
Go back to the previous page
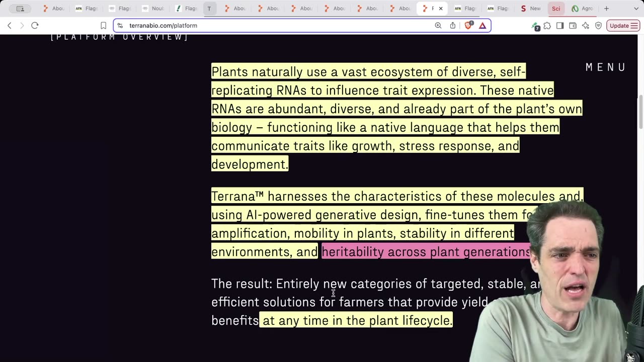click(x=9, y=26)
